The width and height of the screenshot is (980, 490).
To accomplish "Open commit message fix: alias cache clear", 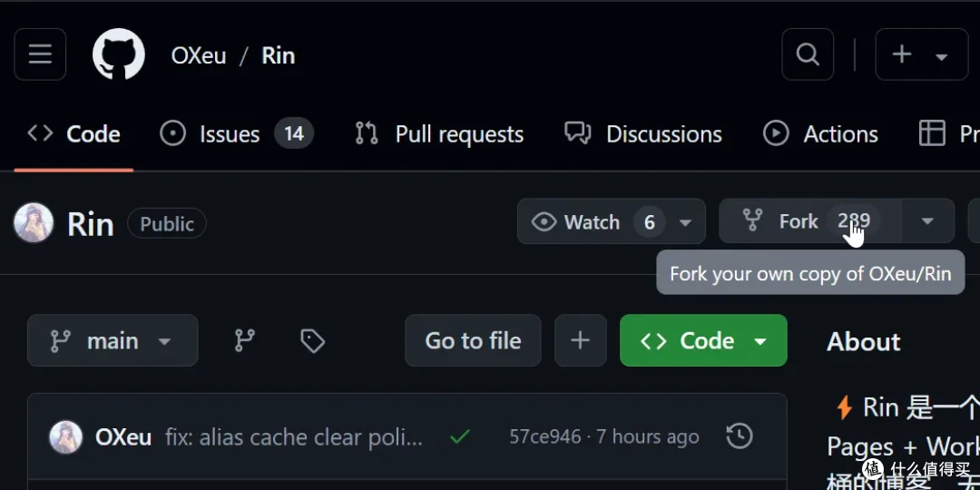I will (x=294, y=436).
